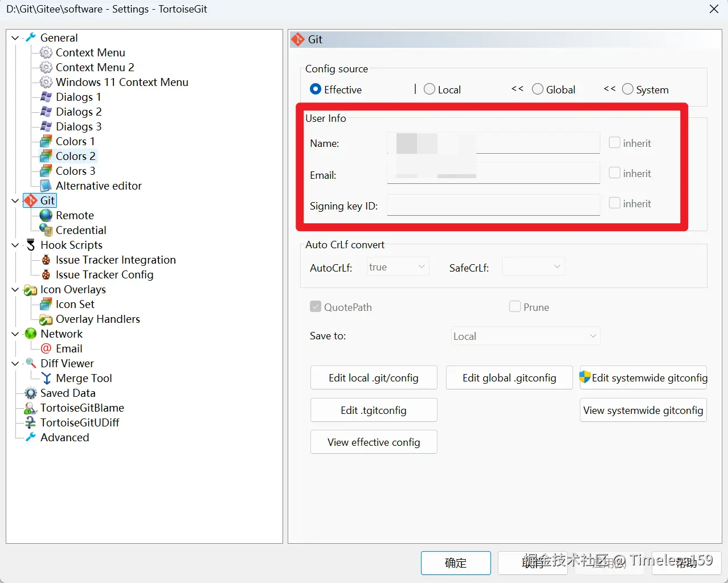Click the Dialogs 1 window icon
This screenshot has height=583, width=728.
coord(46,97)
